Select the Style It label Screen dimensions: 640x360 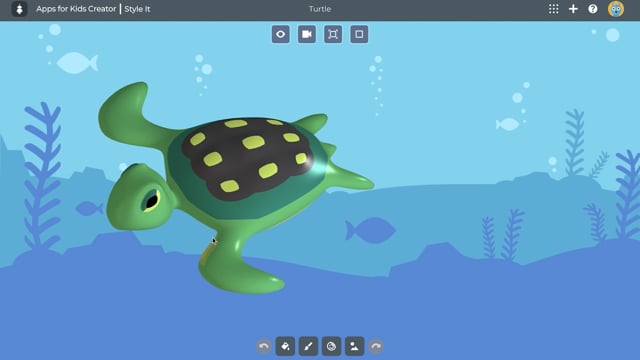137,9
